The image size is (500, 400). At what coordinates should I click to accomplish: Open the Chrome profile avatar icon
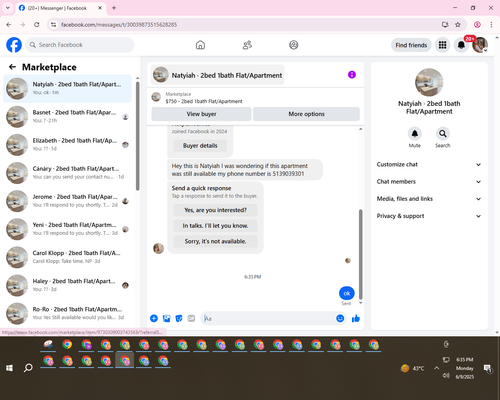coord(477,24)
